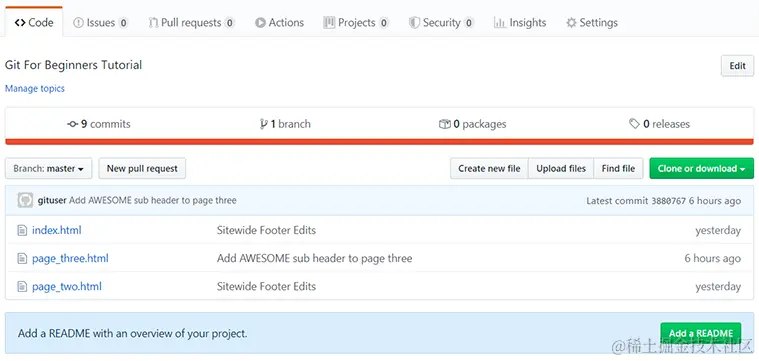Click the Actions play icon
The width and height of the screenshot is (759, 361).
[x=260, y=22]
